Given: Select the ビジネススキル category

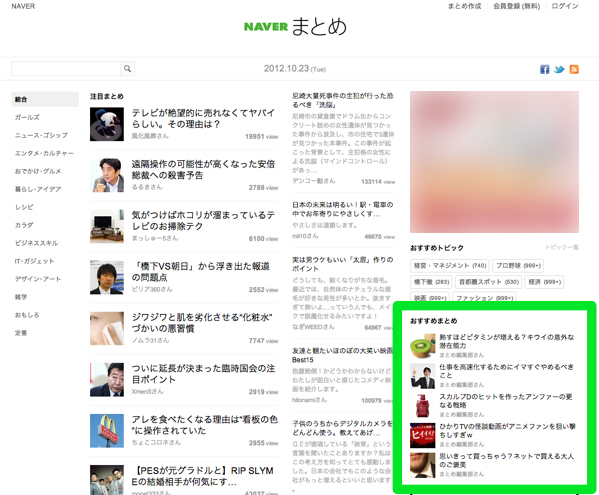Looking at the screenshot, I should pyautogui.click(x=36, y=243).
